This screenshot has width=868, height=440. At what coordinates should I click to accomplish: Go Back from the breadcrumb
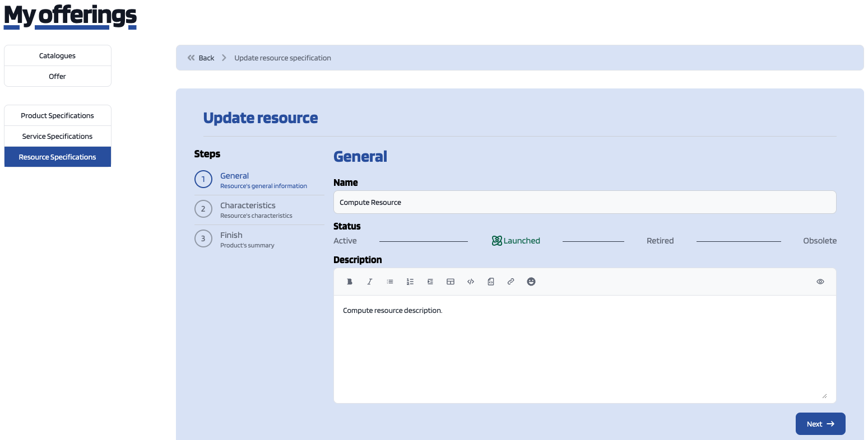pyautogui.click(x=206, y=58)
